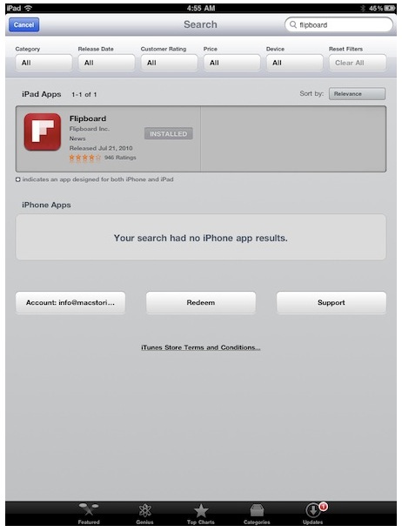Open the Featured tab icon
The image size is (402, 532).
pyautogui.click(x=89, y=510)
